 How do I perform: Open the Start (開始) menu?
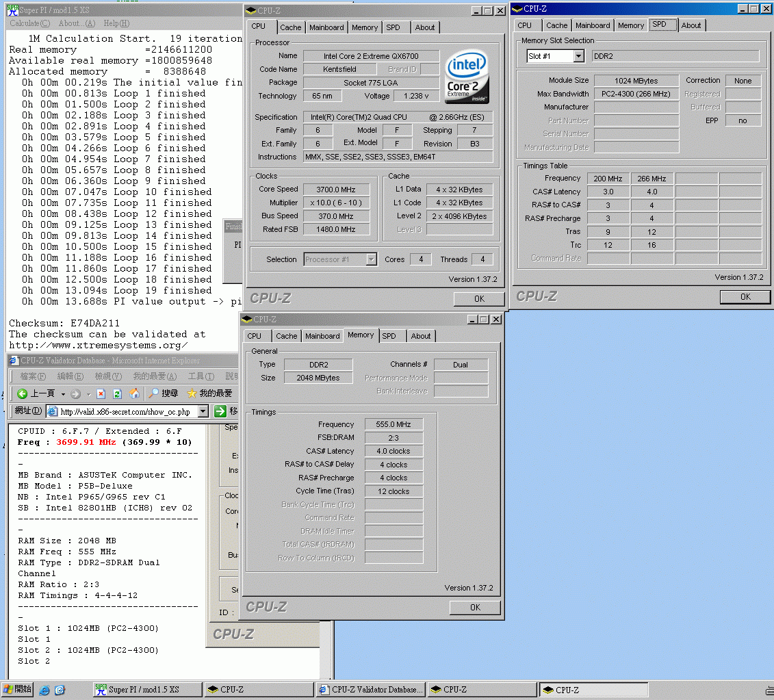(x=17, y=690)
